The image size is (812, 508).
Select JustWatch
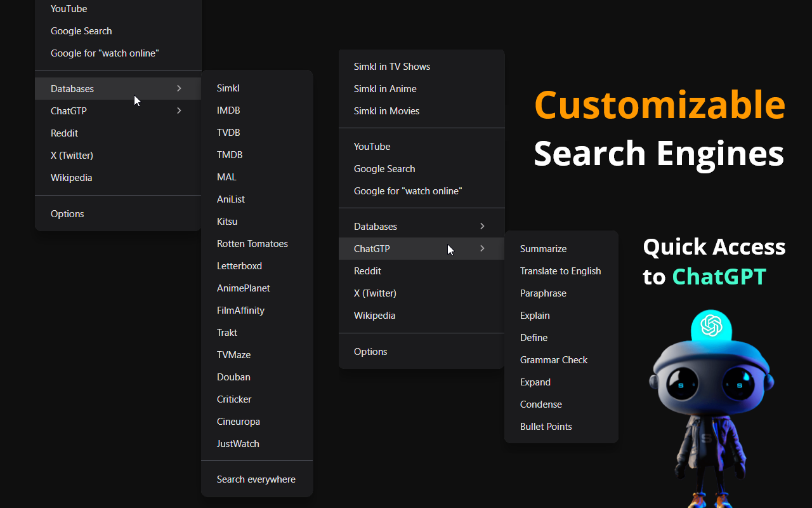click(x=238, y=443)
